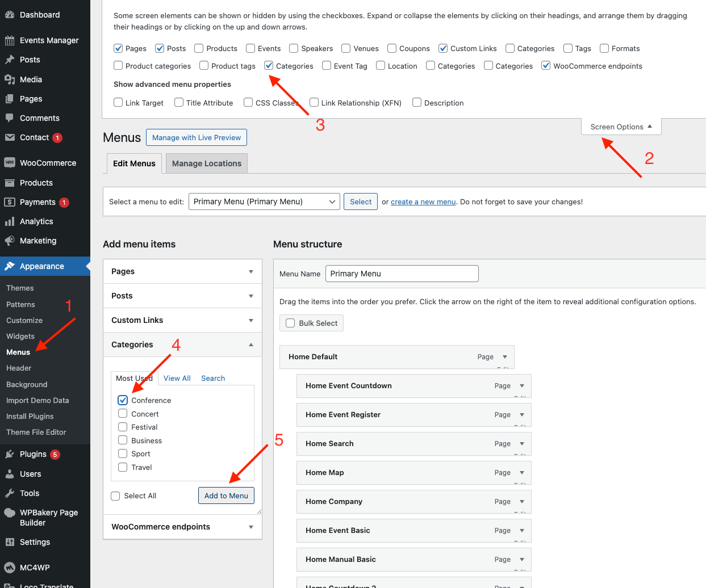The width and height of the screenshot is (706, 588).
Task: Click the Events Manager calendar icon
Action: 10,40
